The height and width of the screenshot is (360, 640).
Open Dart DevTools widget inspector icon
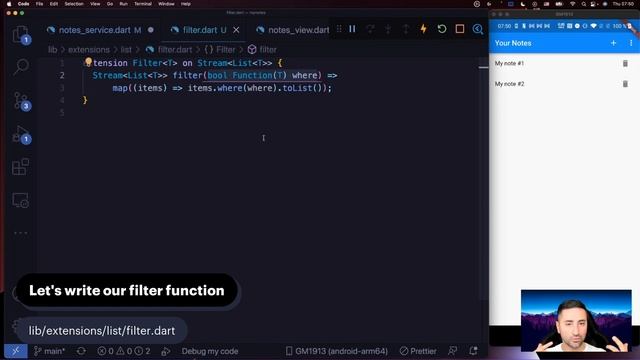pos(478,29)
